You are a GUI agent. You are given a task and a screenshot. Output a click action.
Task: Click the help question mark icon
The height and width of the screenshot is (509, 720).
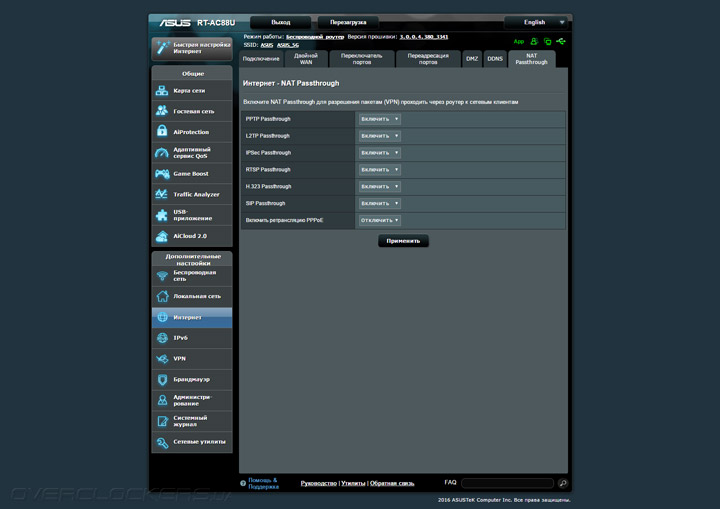coord(243,483)
